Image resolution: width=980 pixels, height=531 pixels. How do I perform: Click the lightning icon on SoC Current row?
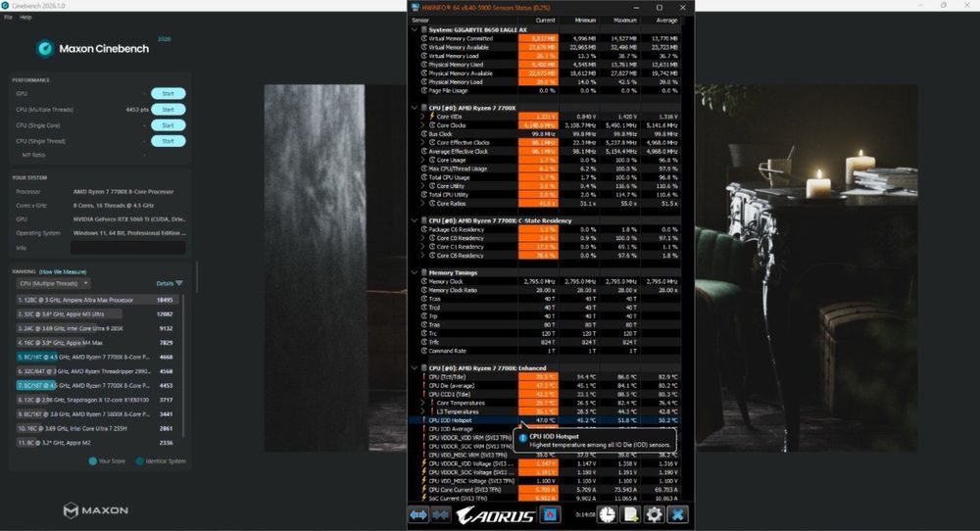pos(423,498)
